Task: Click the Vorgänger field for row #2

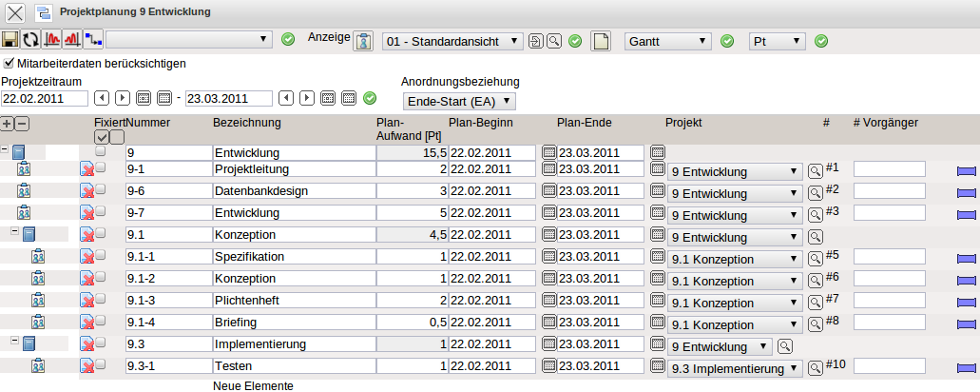Action: [890, 190]
